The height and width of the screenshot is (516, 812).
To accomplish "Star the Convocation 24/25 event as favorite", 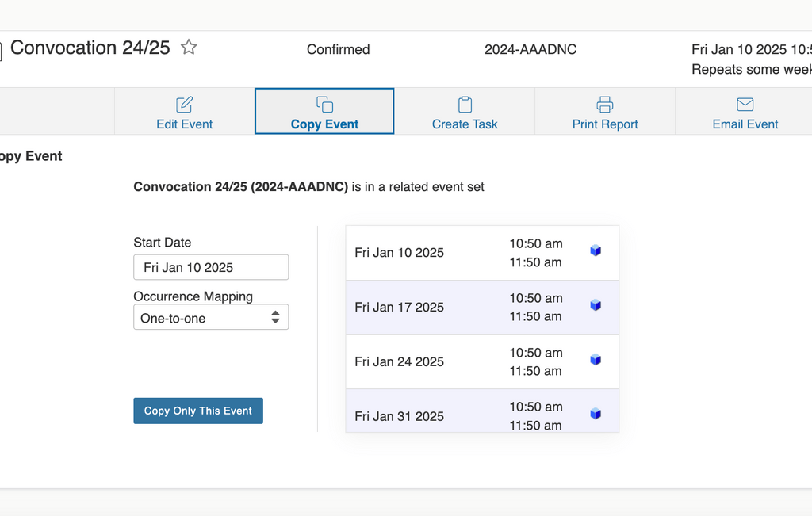I will point(189,47).
